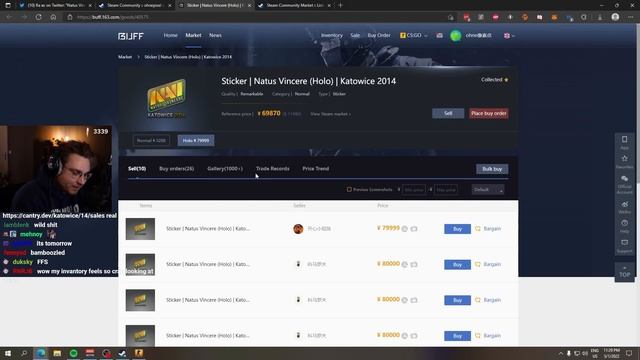Image resolution: width=640 pixels, height=360 pixels.
Task: Switch to the Twitter browser tab
Action: 56,5
